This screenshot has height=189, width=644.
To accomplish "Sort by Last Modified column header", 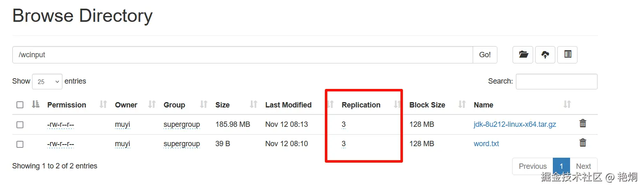I will point(288,105).
